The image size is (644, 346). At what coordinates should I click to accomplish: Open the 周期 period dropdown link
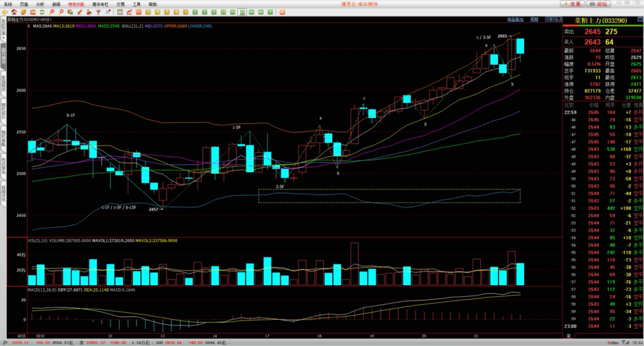click(x=534, y=20)
